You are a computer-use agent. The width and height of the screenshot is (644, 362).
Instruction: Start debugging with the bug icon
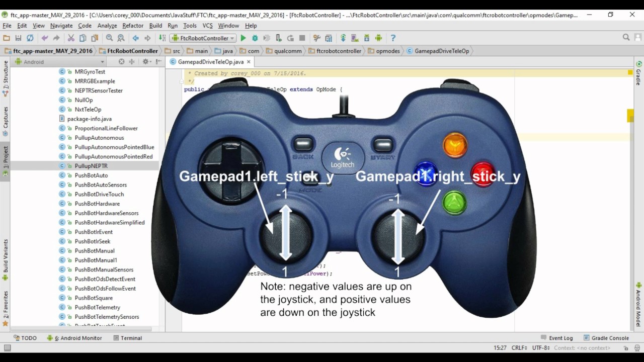pyautogui.click(x=255, y=38)
